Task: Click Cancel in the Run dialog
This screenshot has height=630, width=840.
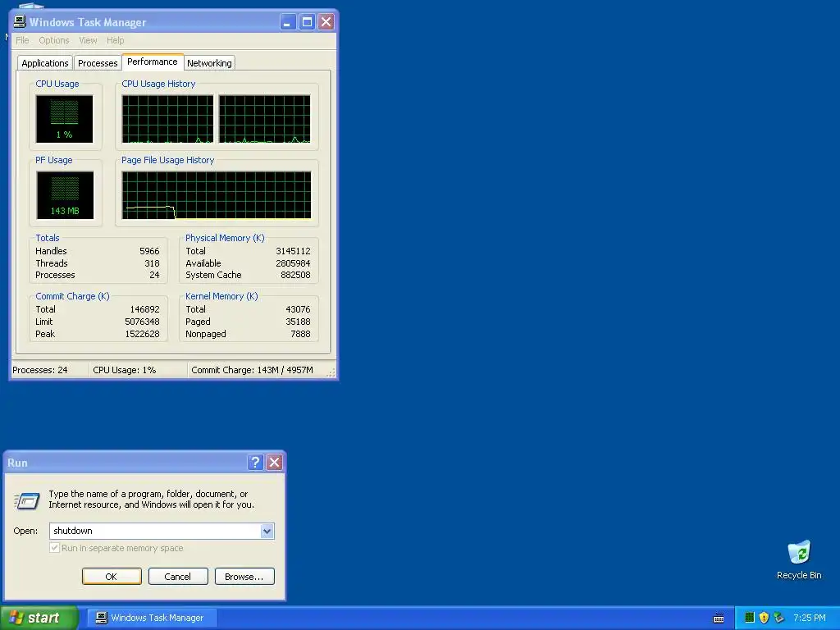Action: tap(178, 577)
